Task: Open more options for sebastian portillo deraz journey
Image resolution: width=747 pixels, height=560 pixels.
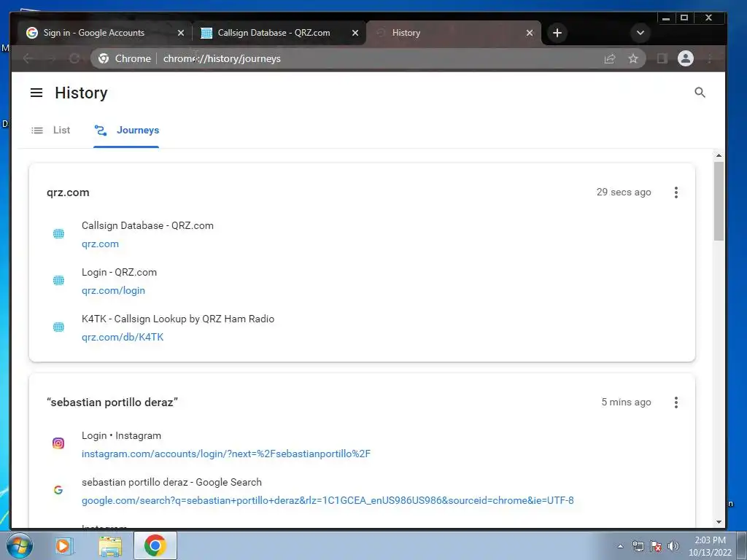Action: (676, 402)
